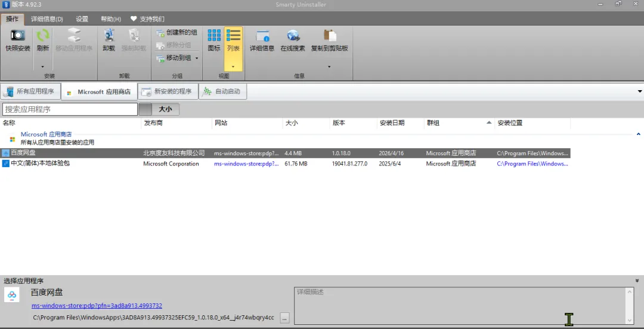Click the 中文(简体)本地体验包 row icon
Screen dimensions: 644x329
tap(5, 164)
